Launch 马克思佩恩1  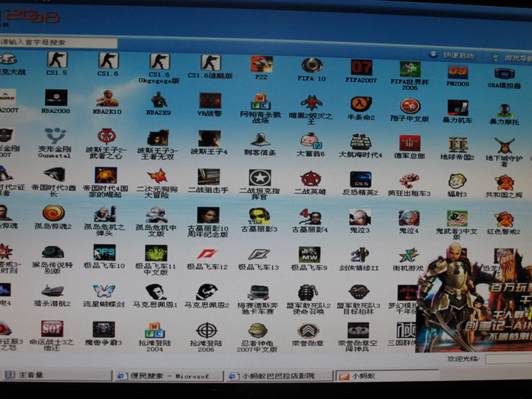point(155,291)
